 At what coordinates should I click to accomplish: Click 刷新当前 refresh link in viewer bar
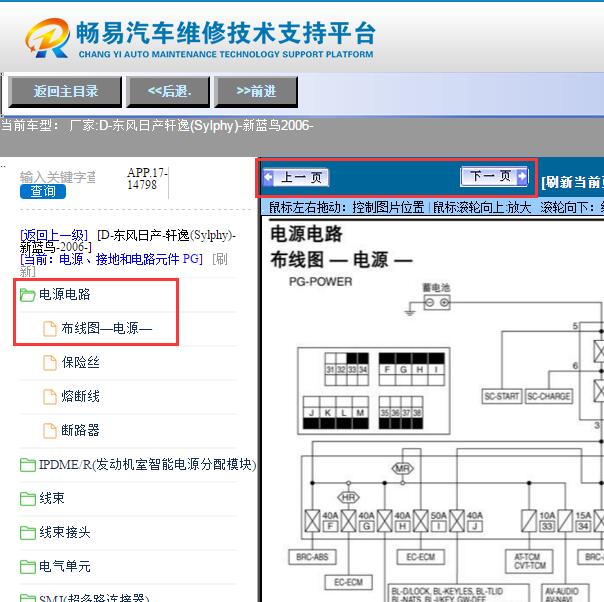pos(572,182)
